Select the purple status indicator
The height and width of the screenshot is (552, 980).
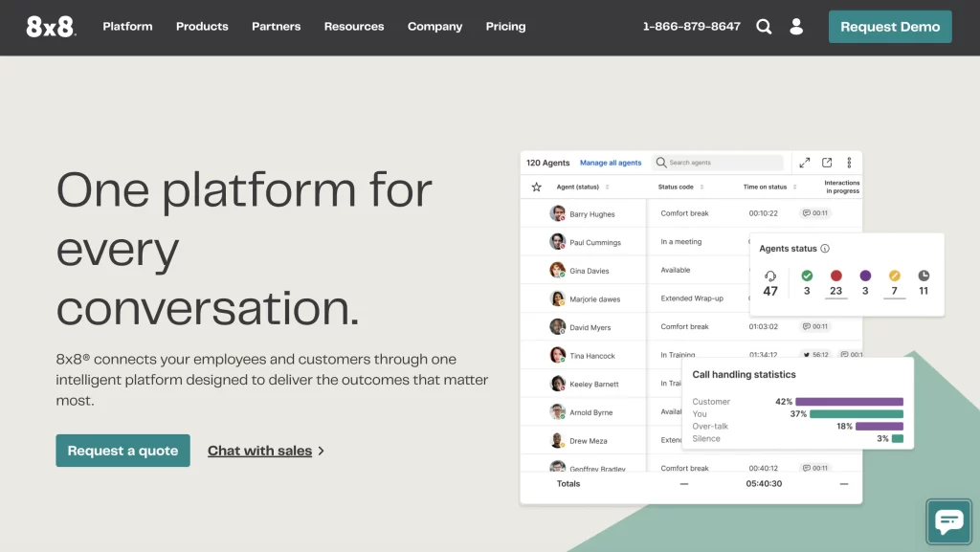click(865, 276)
